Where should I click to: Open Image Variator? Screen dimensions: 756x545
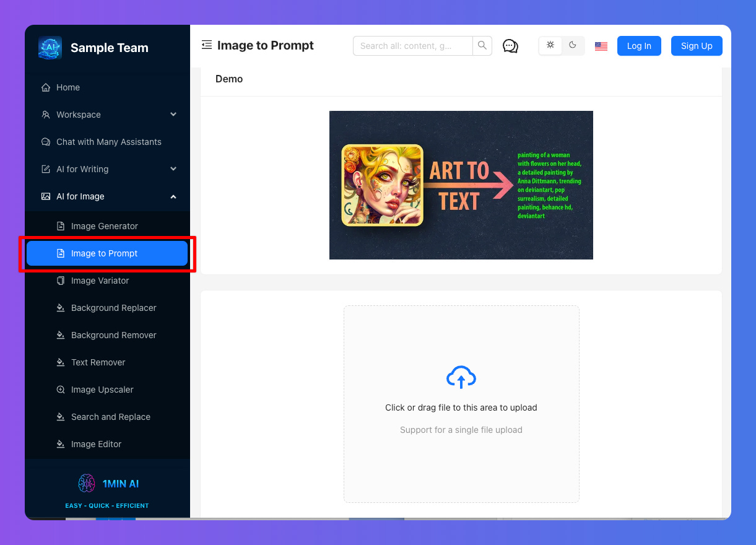point(107,281)
